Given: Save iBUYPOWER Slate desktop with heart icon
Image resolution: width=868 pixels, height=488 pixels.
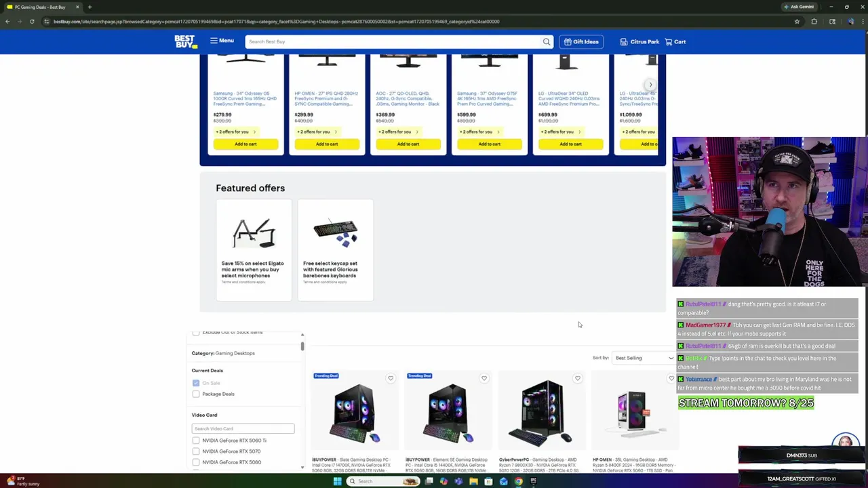Looking at the screenshot, I should [x=391, y=378].
